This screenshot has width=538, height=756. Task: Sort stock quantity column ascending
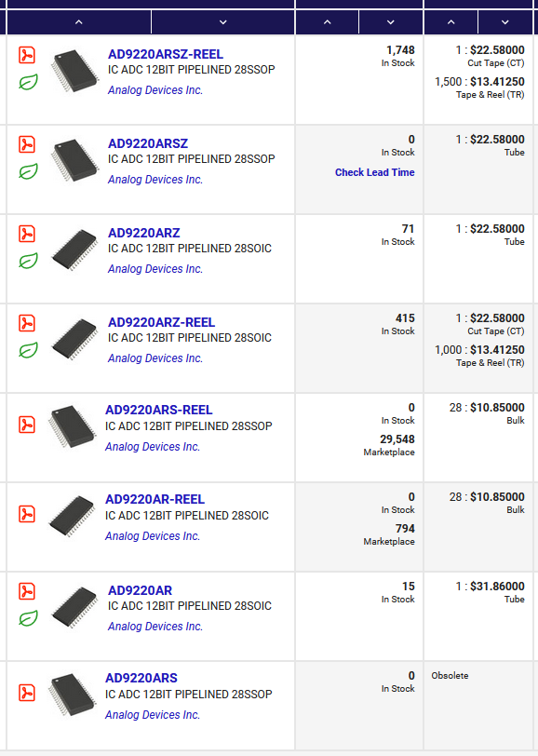[328, 22]
